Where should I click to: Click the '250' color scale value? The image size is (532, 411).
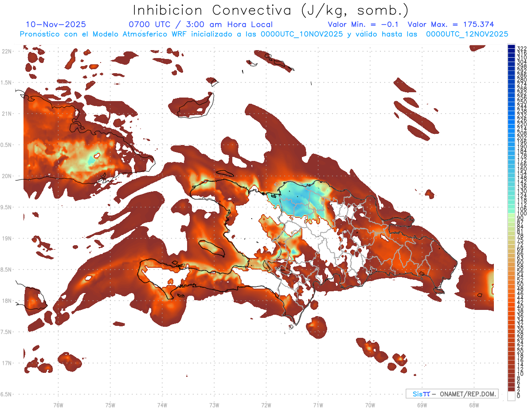click(x=522, y=102)
